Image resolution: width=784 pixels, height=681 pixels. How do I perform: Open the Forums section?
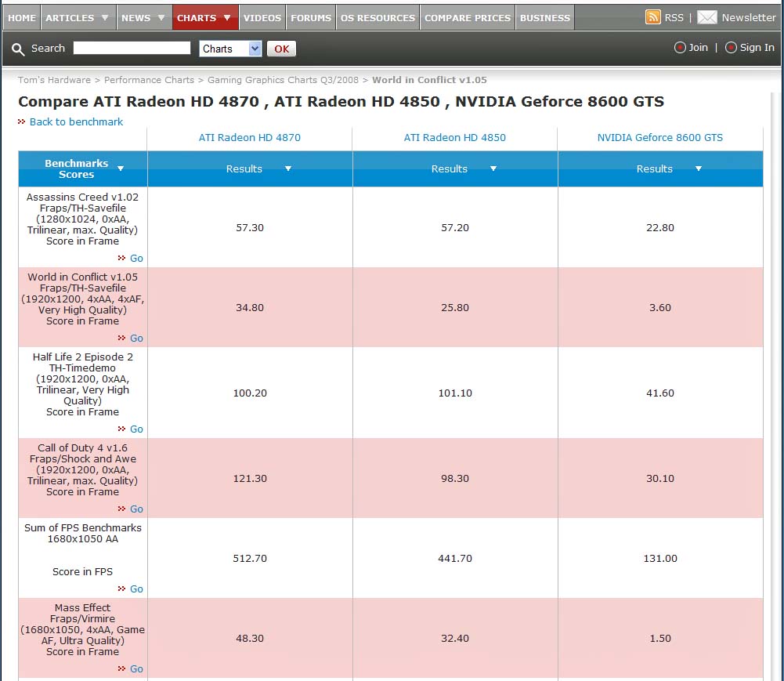(310, 17)
